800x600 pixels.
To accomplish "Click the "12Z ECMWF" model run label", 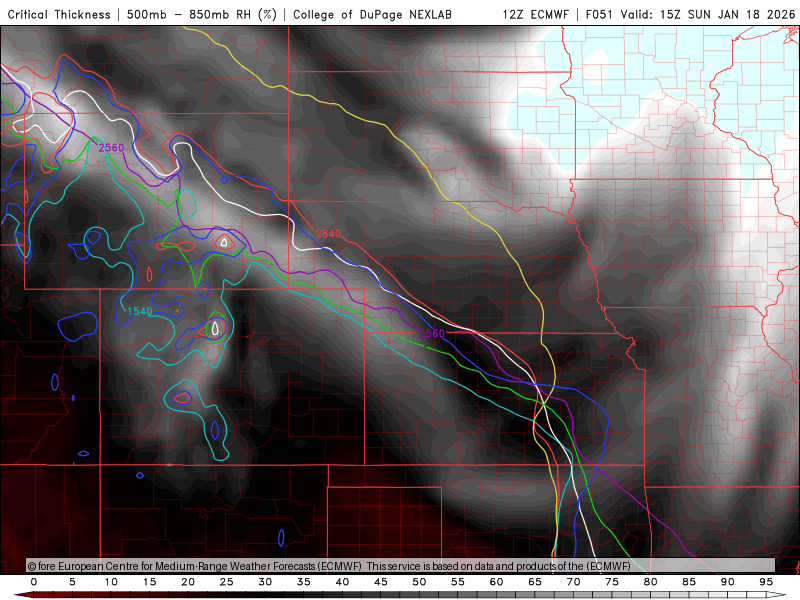I will pyautogui.click(x=535, y=15).
